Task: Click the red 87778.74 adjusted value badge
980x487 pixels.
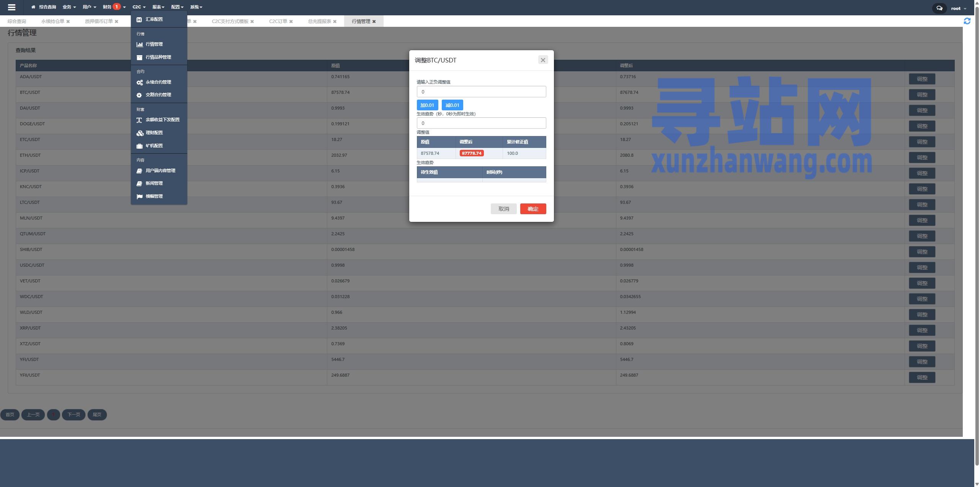Action: coord(472,153)
